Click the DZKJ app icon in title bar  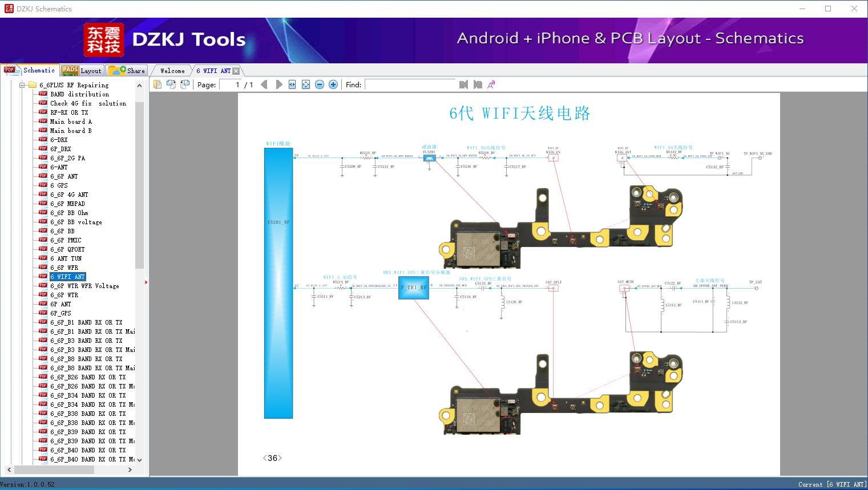pos(9,9)
